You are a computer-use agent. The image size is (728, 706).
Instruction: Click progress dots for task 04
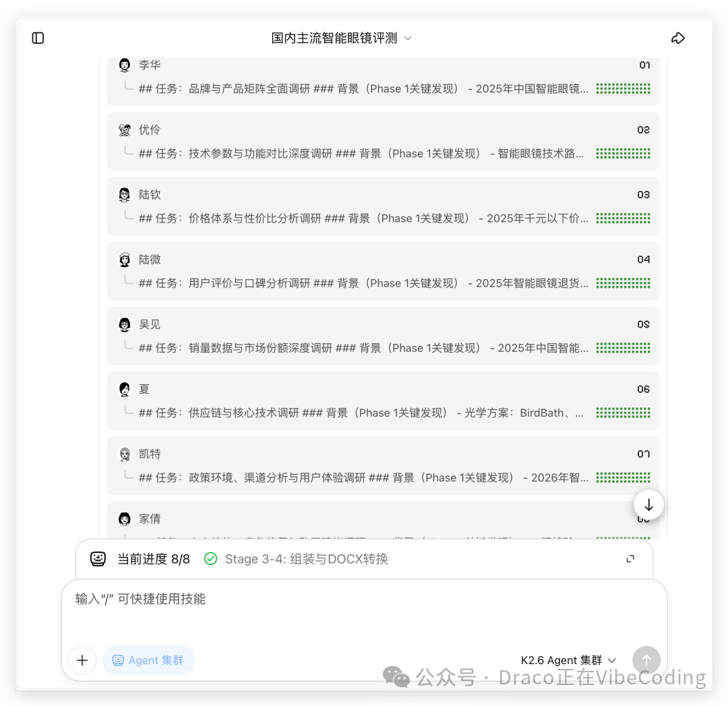[623, 283]
